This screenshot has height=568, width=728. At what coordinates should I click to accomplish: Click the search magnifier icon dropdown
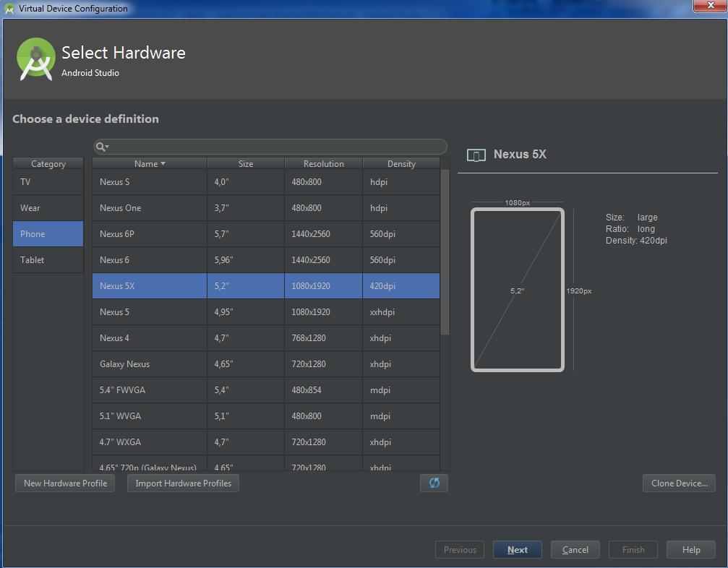(x=102, y=147)
